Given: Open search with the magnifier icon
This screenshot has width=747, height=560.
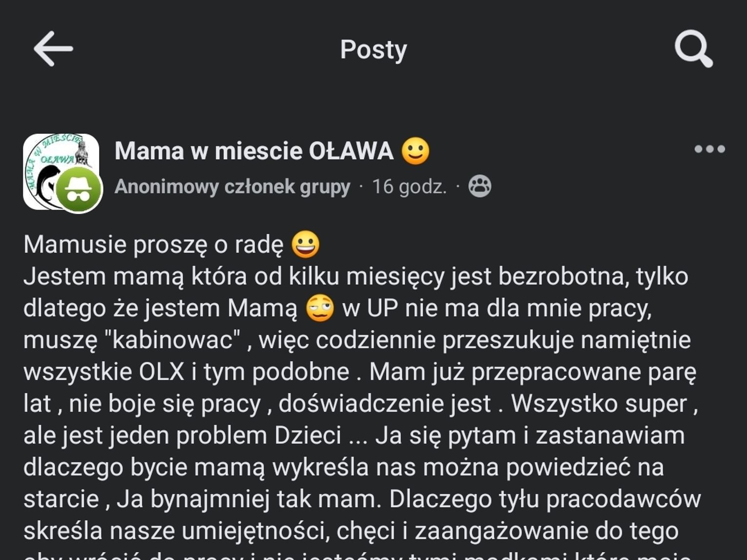Looking at the screenshot, I should click(x=693, y=49).
